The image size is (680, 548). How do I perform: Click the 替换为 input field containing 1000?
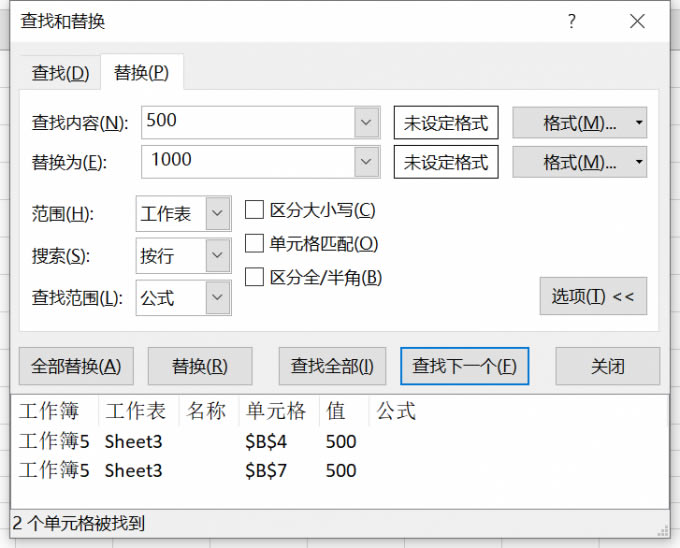(x=248, y=161)
